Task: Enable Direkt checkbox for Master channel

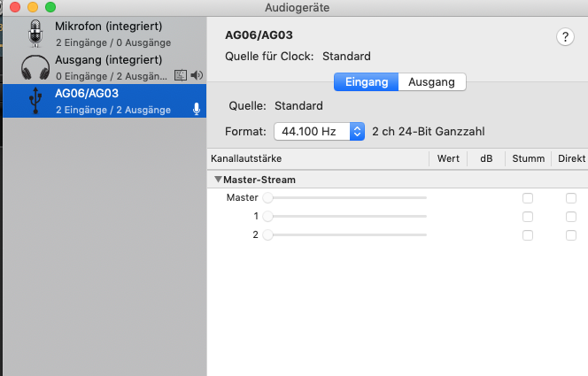Action: click(x=571, y=198)
